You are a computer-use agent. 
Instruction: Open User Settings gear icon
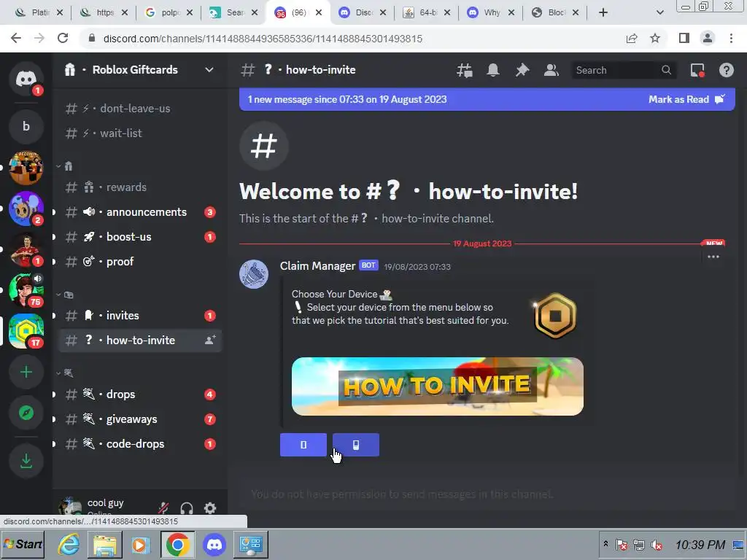(x=210, y=508)
